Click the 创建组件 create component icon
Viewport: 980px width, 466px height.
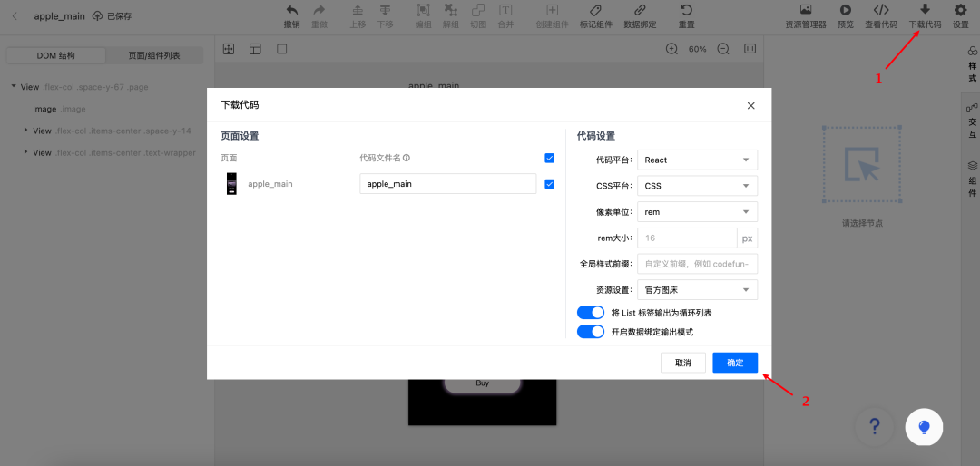pyautogui.click(x=553, y=10)
